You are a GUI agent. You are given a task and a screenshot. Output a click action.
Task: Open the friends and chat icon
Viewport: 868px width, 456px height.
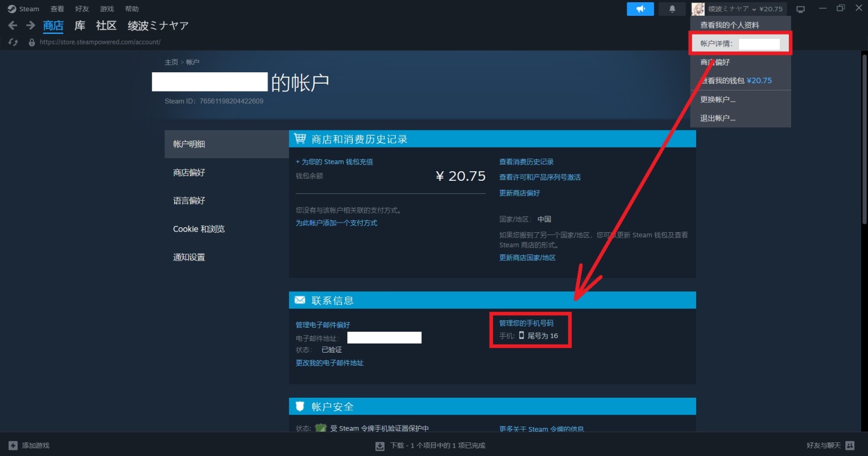[850, 445]
